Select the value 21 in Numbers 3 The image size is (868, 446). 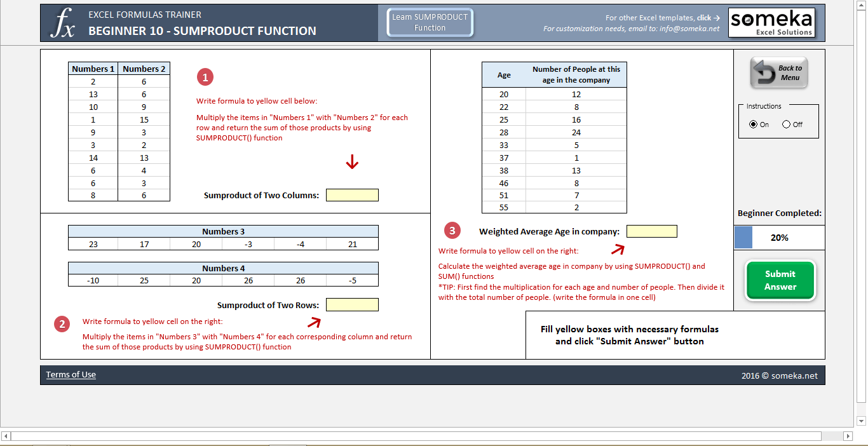353,244
